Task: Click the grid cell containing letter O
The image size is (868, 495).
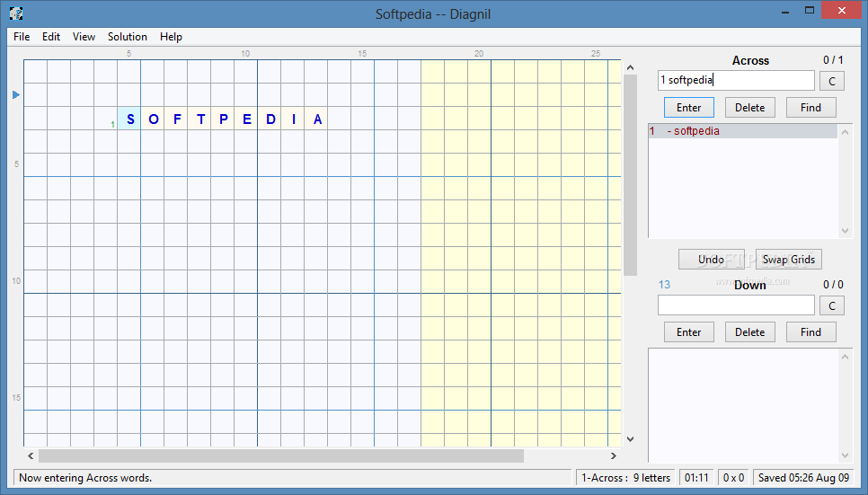Action: tap(152, 119)
